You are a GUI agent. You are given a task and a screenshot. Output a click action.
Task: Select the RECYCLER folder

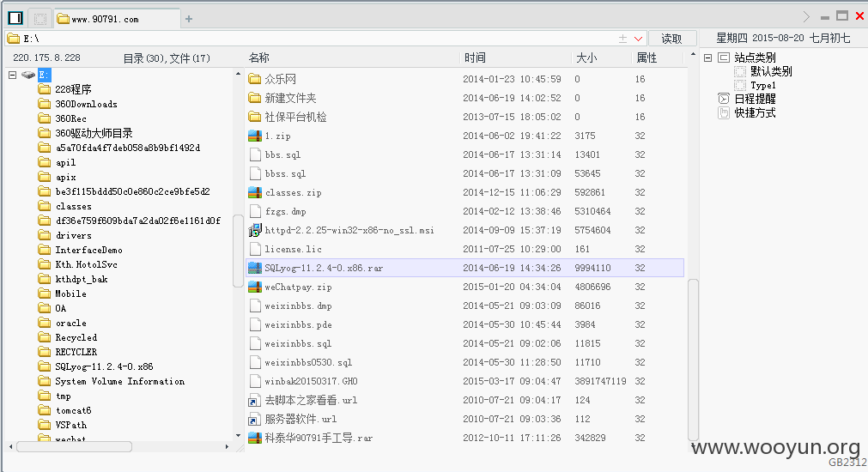[x=76, y=352]
